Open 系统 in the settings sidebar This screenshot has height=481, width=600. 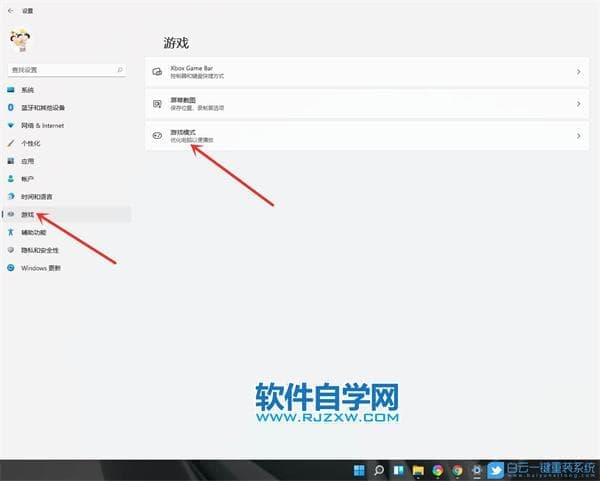click(x=27, y=90)
